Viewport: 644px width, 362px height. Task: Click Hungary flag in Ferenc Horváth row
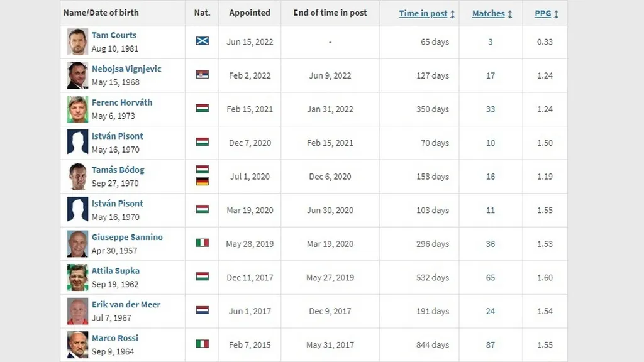click(202, 108)
